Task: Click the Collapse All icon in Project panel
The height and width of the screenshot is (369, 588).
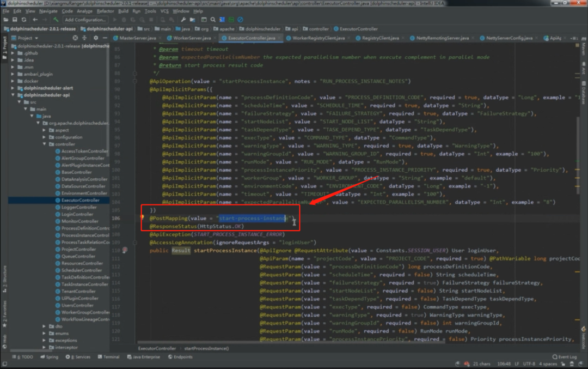Action: pos(84,38)
